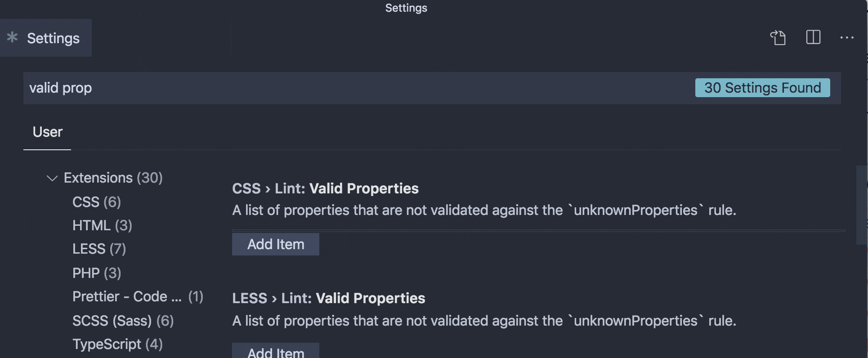Click the 30 Settings Found badge
868x358 pixels.
[762, 88]
